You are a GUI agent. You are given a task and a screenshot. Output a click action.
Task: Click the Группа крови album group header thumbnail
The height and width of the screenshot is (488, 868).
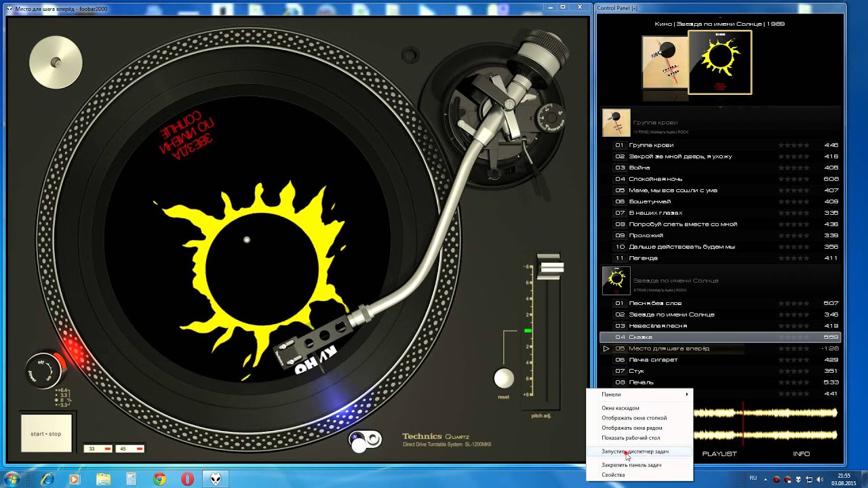point(616,123)
